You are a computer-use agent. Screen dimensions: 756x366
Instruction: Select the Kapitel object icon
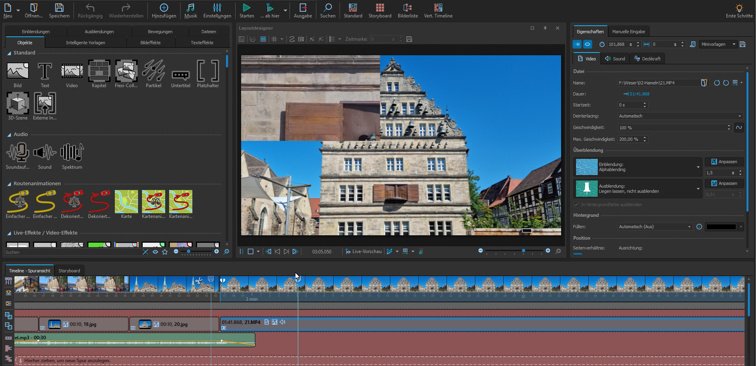[99, 71]
